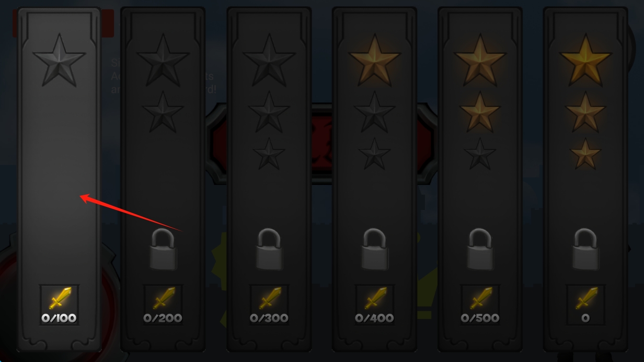This screenshot has width=644, height=362.
Task: Click the large gold star on 0/400 banner
Action: coord(375,60)
